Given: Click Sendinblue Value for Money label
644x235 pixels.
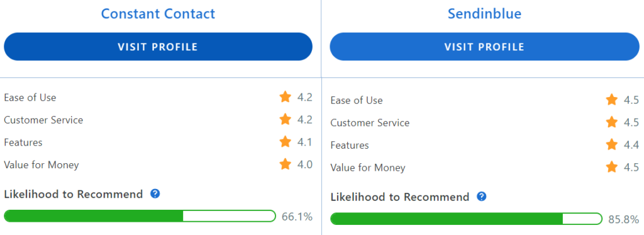Looking at the screenshot, I should click(368, 168).
